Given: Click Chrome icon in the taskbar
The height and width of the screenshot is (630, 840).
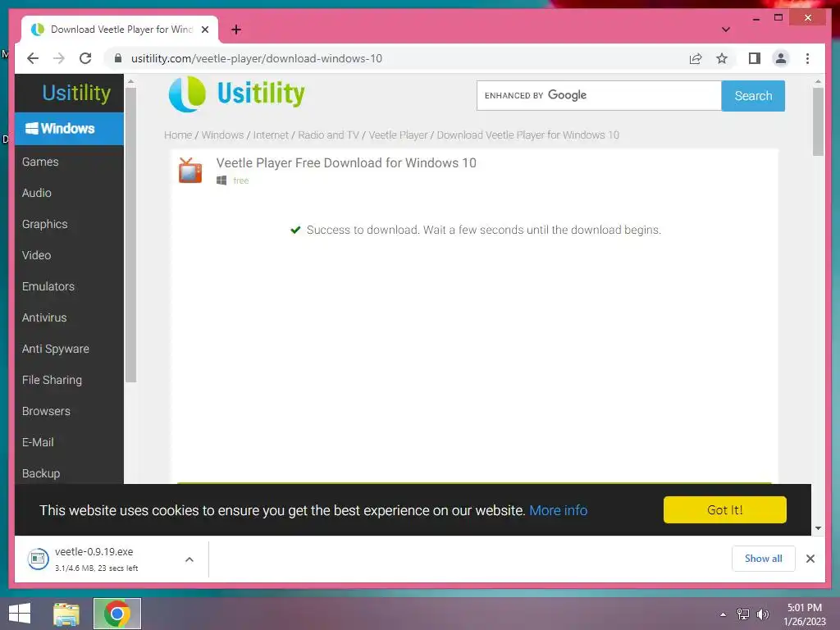Looking at the screenshot, I should 117,614.
